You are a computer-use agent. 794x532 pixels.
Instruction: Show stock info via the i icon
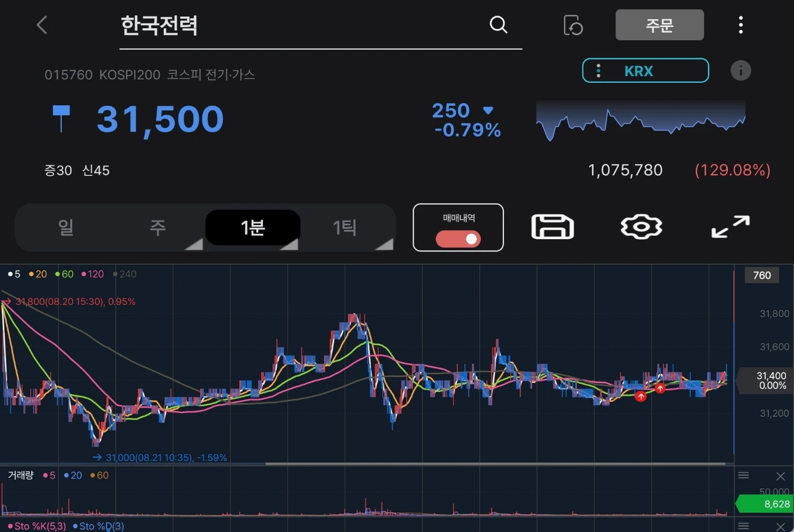741,71
